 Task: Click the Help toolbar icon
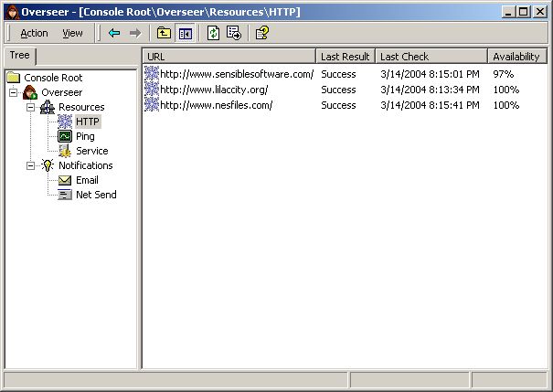coord(262,33)
